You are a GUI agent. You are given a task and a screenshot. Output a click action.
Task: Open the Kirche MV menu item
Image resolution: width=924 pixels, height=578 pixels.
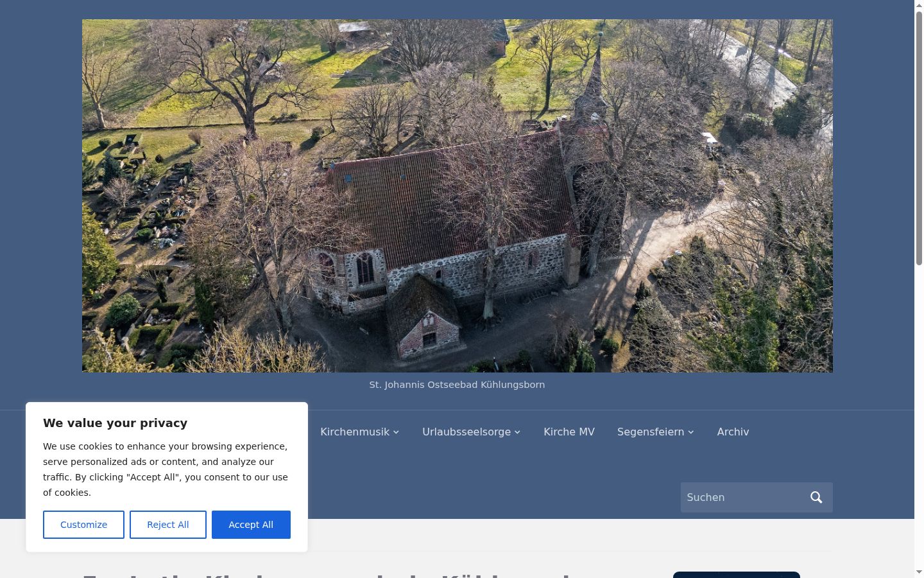click(x=569, y=432)
